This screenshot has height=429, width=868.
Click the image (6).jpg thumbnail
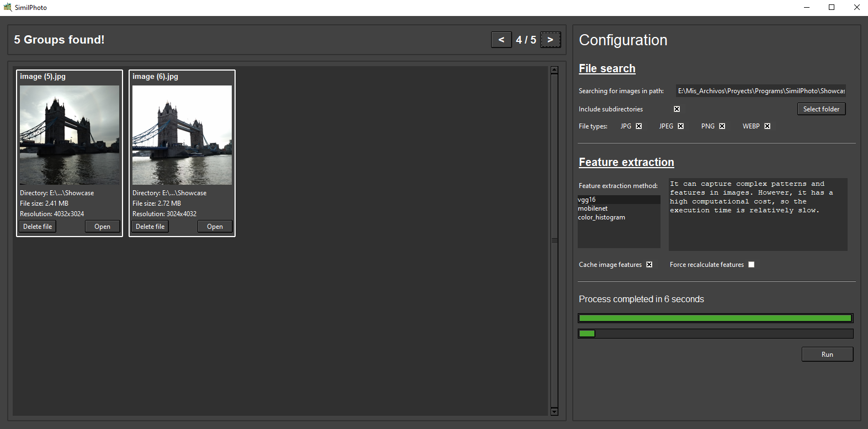tap(182, 135)
